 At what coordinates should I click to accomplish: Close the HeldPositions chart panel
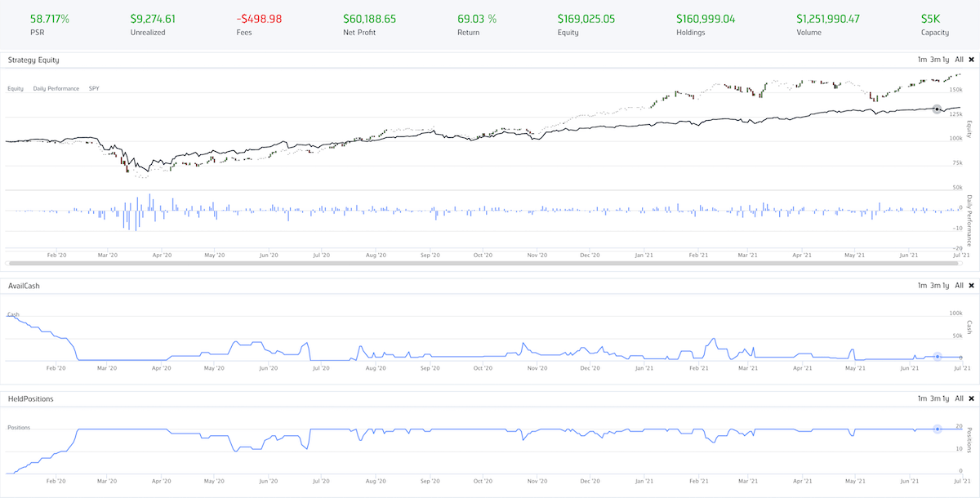(971, 398)
